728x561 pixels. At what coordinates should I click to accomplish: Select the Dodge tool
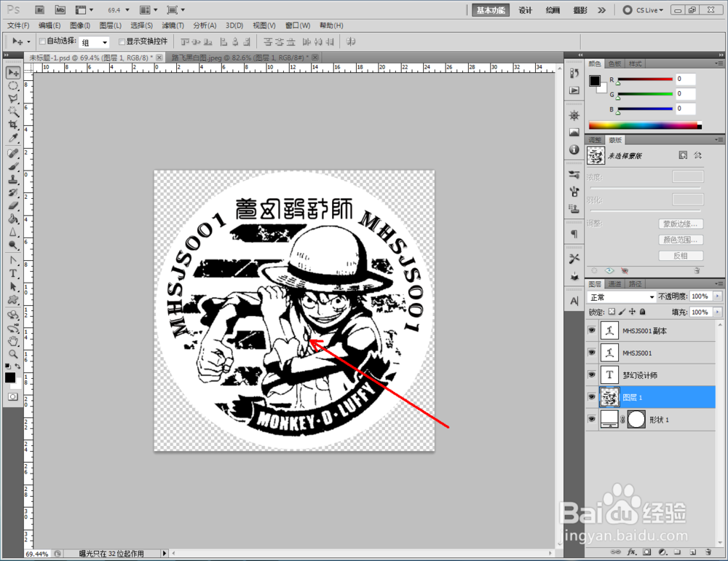coord(13,245)
